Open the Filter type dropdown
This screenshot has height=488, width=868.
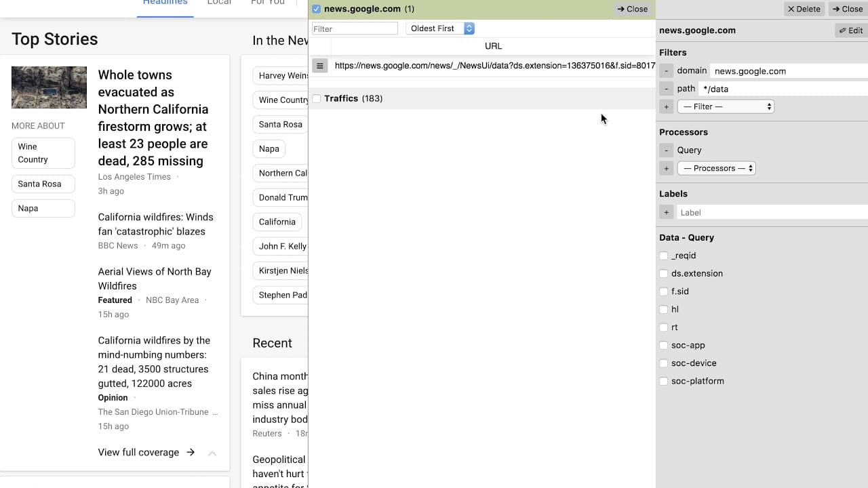pos(726,107)
